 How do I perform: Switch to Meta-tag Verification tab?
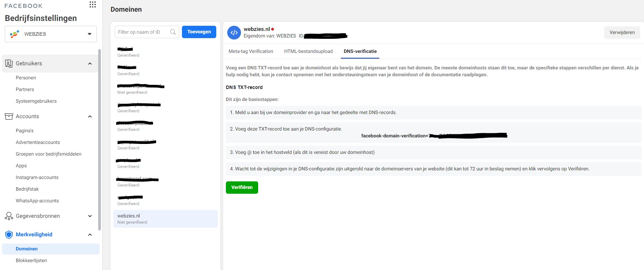pos(251,51)
